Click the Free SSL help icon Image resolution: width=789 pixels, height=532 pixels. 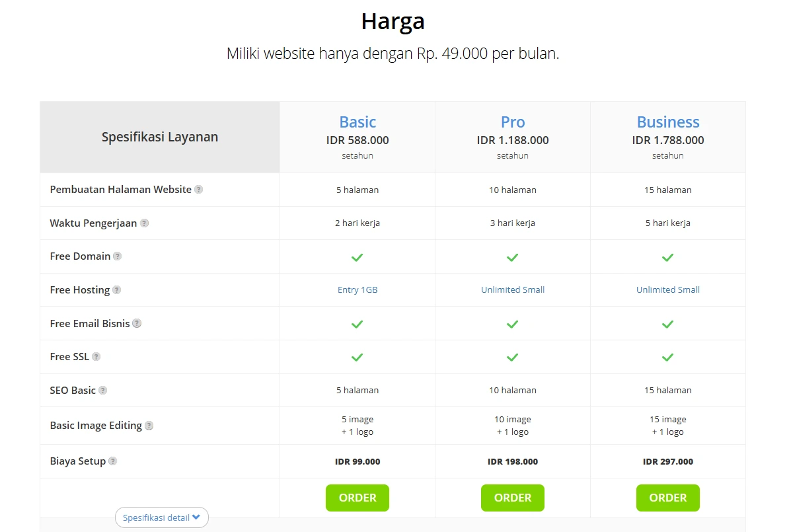point(96,357)
